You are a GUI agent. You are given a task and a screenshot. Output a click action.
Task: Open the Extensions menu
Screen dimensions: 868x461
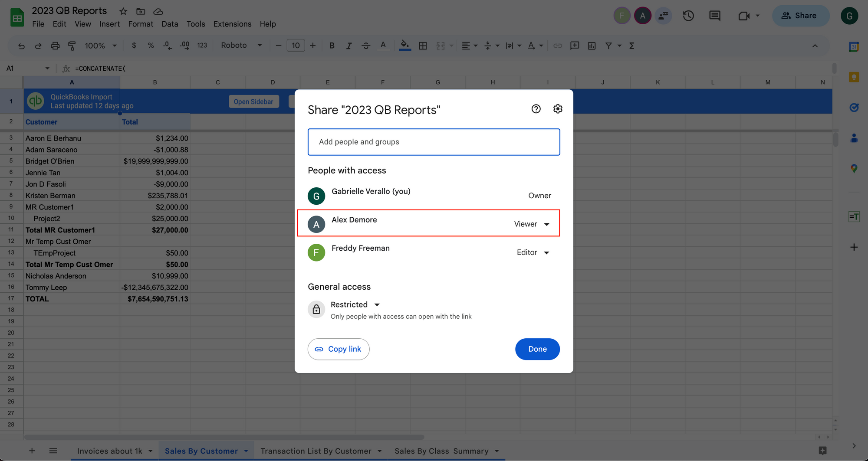coord(232,24)
